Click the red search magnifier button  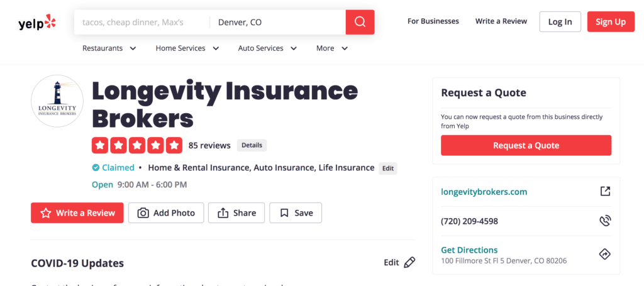point(360,22)
